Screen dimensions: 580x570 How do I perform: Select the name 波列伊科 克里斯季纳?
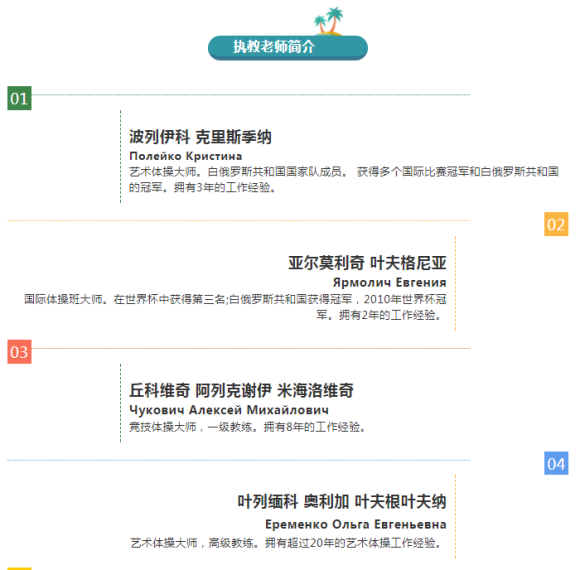tap(200, 137)
